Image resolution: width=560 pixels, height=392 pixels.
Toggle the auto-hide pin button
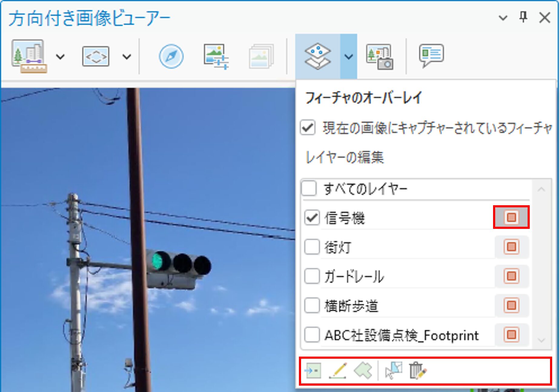523,17
